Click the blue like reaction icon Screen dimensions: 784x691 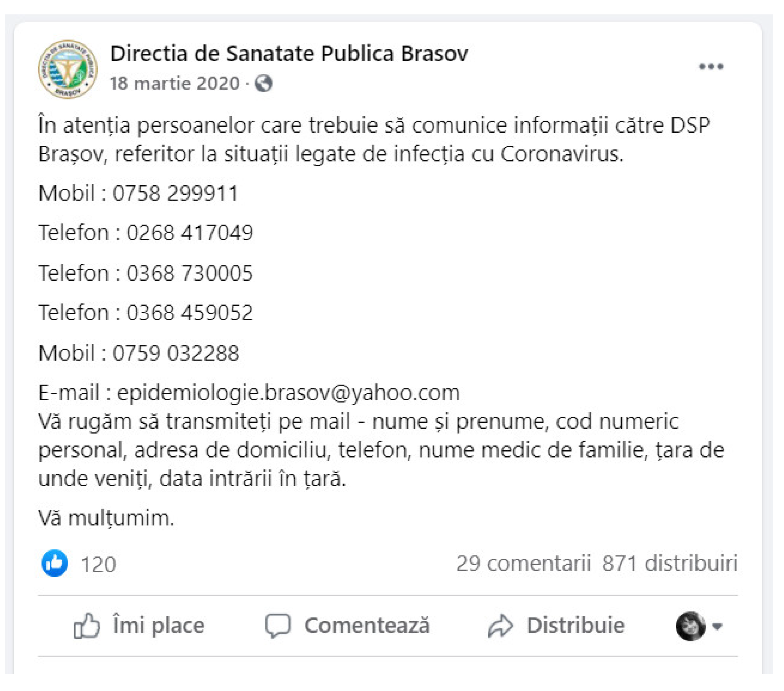(x=55, y=564)
